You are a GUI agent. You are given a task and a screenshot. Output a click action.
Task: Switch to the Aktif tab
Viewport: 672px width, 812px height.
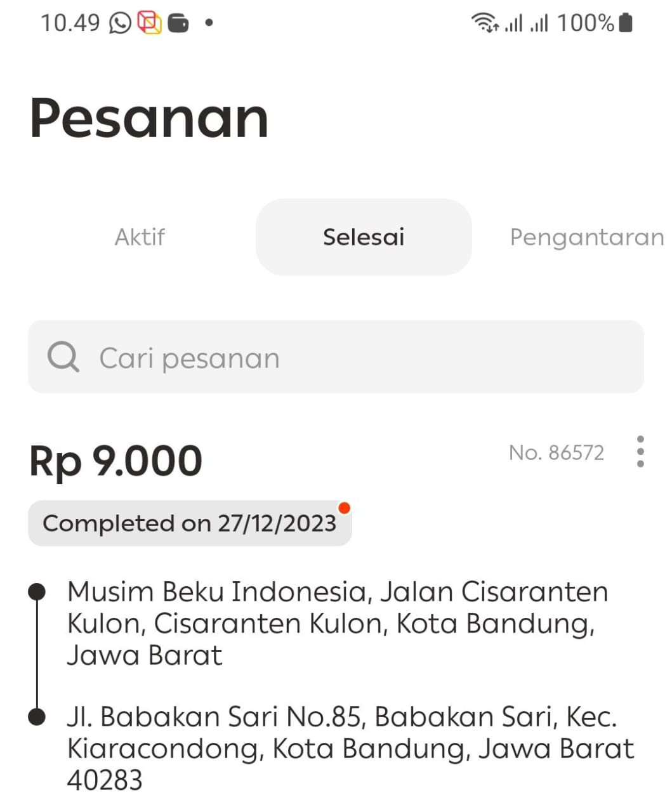[x=140, y=237]
